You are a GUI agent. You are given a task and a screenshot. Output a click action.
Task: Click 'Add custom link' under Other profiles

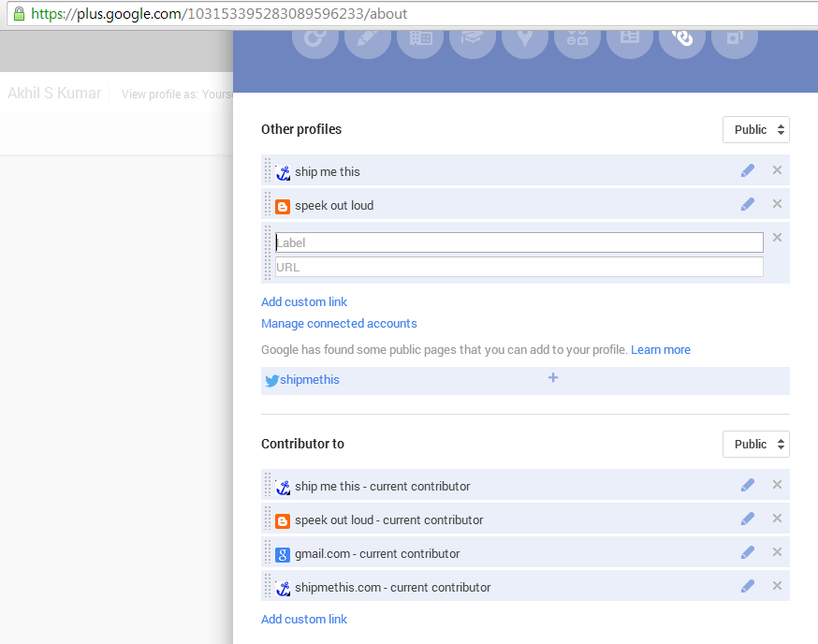pos(304,301)
